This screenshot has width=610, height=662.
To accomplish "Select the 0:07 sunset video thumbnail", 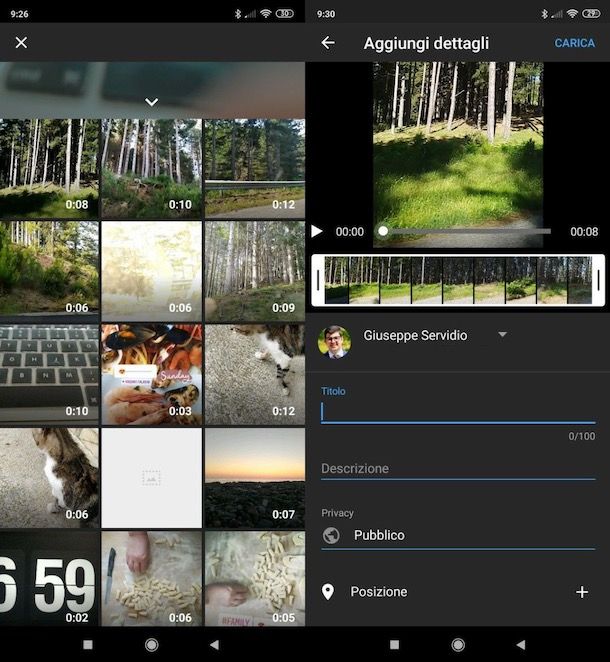I will coord(255,478).
